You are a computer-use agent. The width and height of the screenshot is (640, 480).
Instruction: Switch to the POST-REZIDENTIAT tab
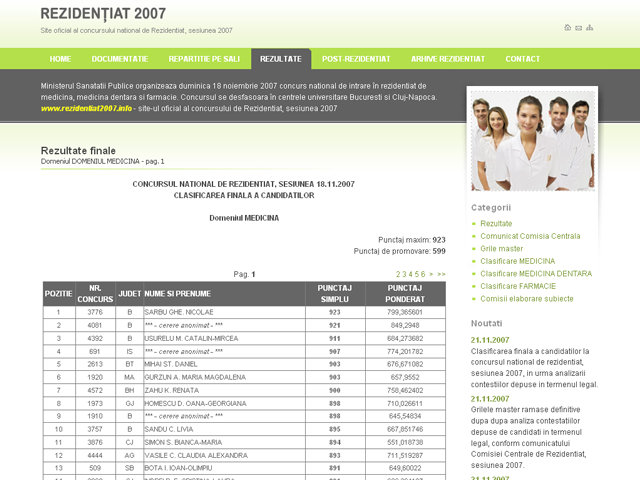point(355,59)
